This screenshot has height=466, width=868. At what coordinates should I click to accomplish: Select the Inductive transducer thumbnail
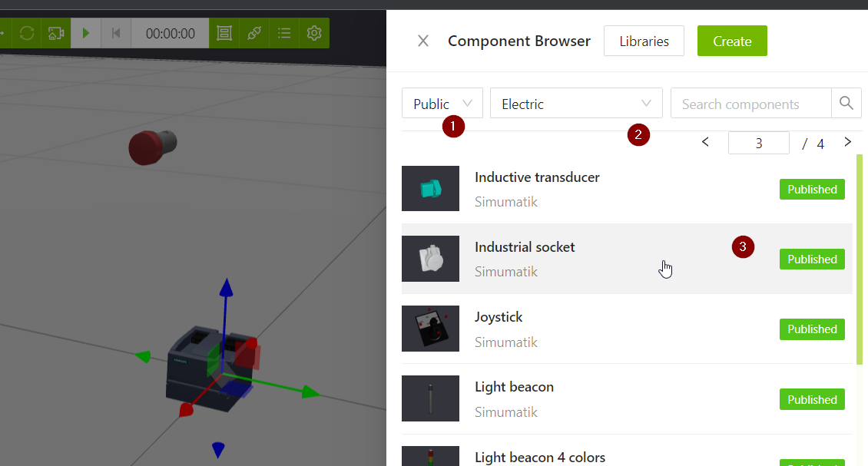pyautogui.click(x=431, y=189)
